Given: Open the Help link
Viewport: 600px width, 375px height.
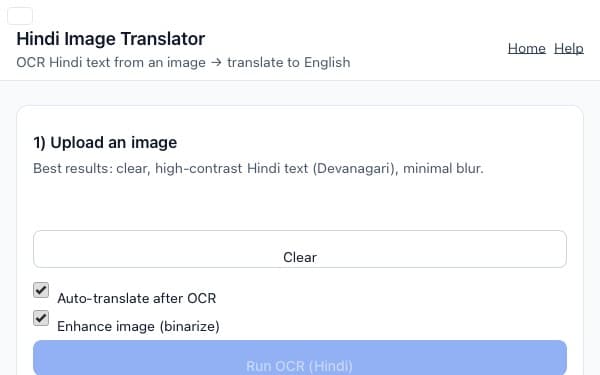Looking at the screenshot, I should pyautogui.click(x=569, y=49).
